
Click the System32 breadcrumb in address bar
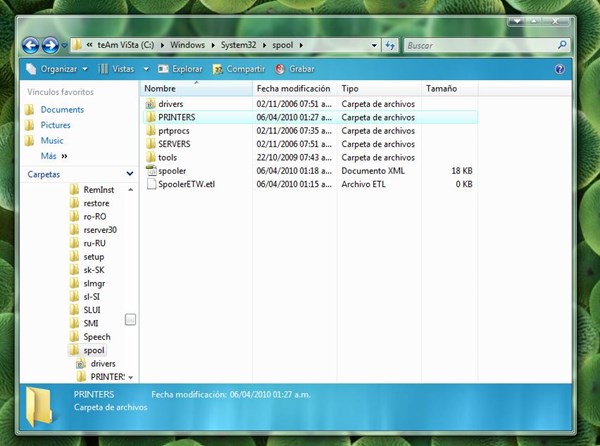(x=263, y=45)
